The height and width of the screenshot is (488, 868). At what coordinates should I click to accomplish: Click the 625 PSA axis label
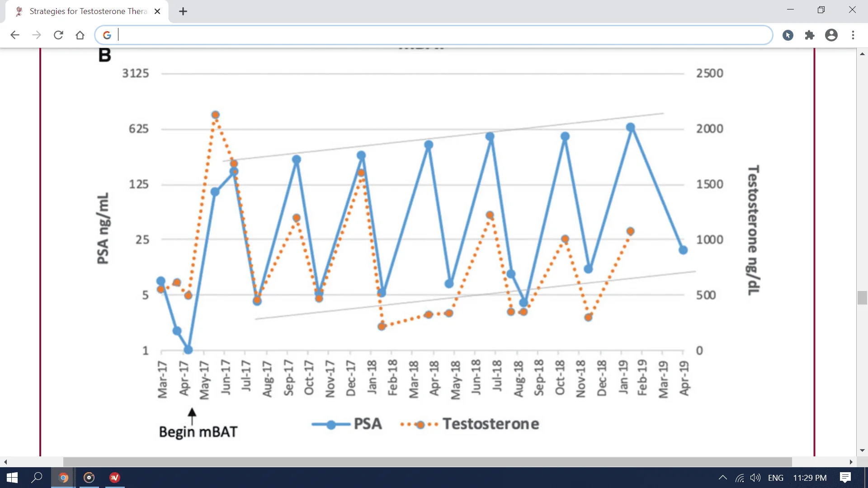pos(139,129)
